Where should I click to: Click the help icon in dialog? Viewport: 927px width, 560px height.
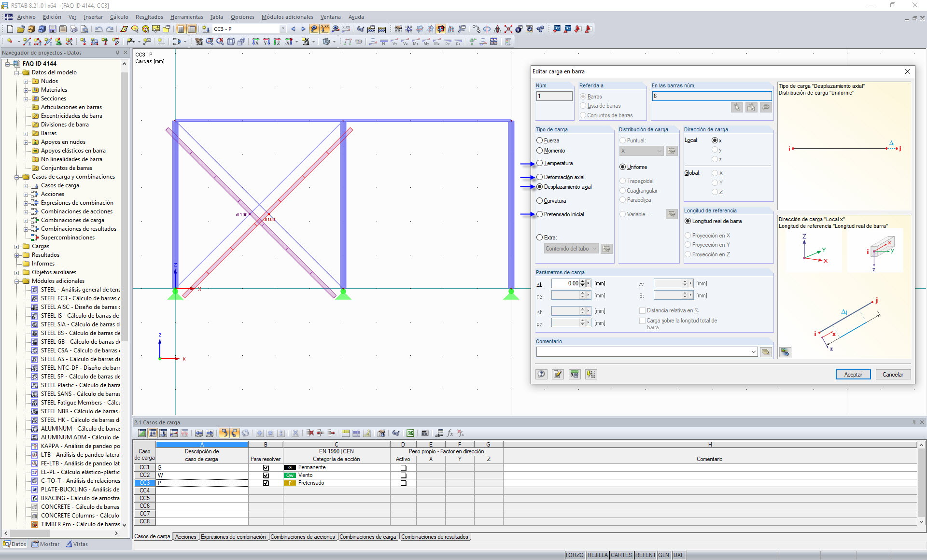point(541,374)
